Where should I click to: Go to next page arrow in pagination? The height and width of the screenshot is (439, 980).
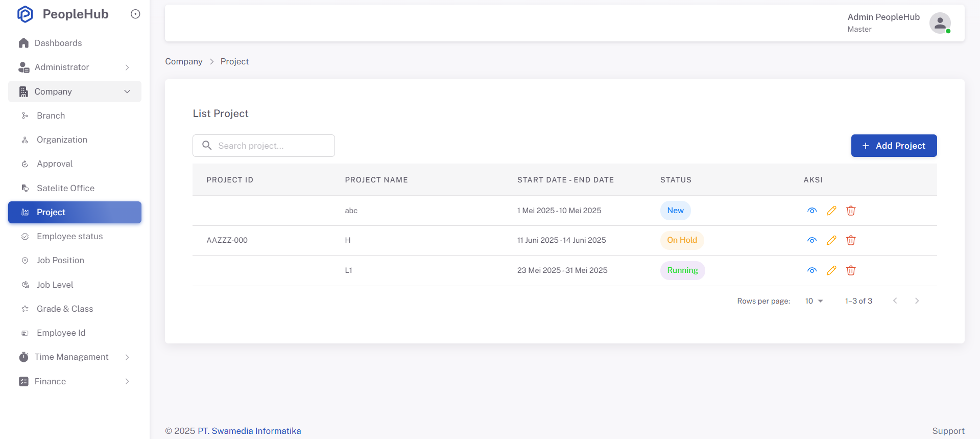click(x=917, y=301)
